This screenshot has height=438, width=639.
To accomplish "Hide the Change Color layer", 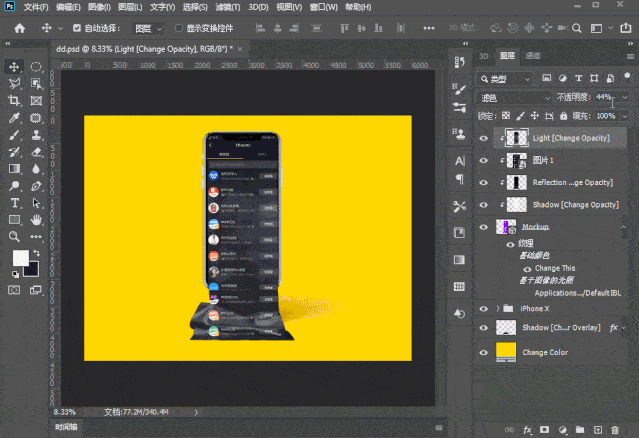I will [483, 353].
